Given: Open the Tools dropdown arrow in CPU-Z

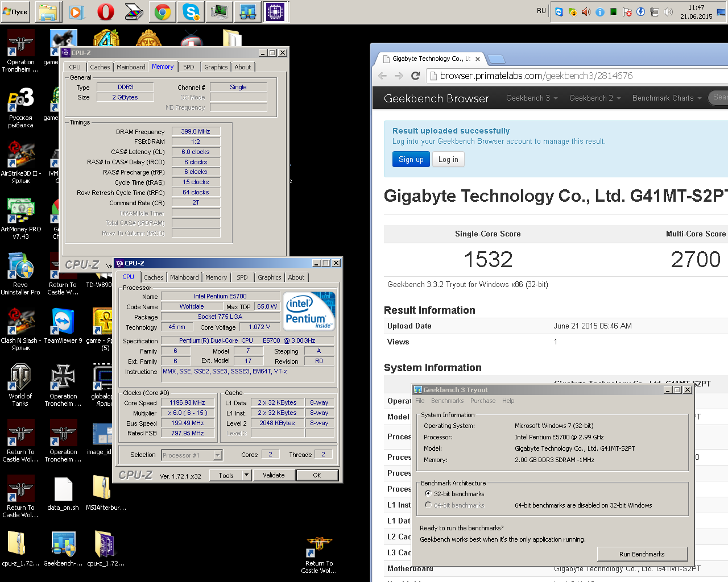Looking at the screenshot, I should click(x=246, y=475).
